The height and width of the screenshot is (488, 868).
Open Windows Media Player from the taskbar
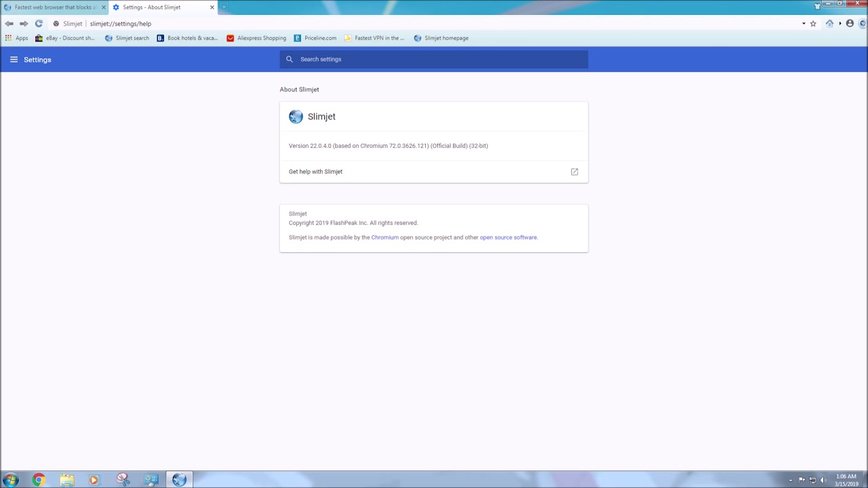[x=94, y=480]
